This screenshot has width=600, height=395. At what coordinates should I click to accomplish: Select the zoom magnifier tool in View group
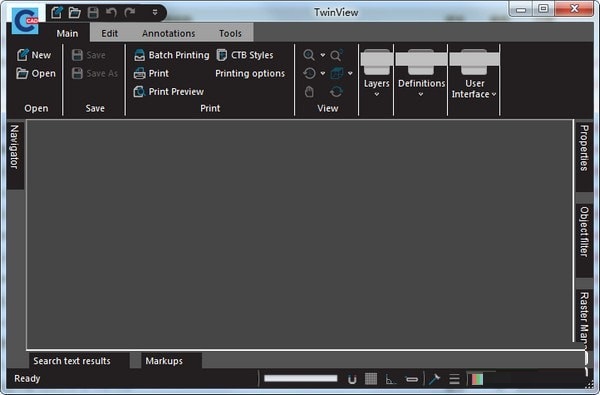click(309, 55)
